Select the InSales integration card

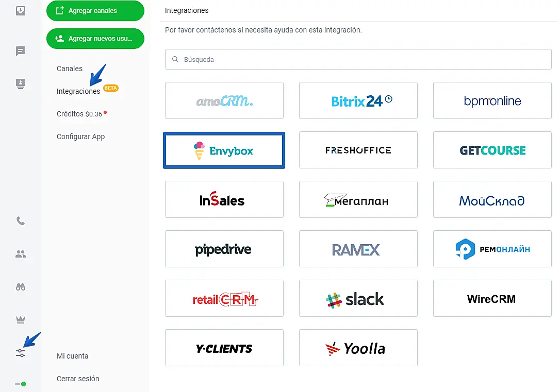pyautogui.click(x=224, y=199)
